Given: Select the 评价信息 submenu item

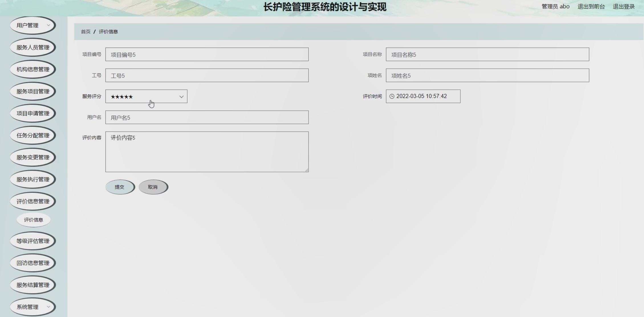Looking at the screenshot, I should click(x=33, y=220).
